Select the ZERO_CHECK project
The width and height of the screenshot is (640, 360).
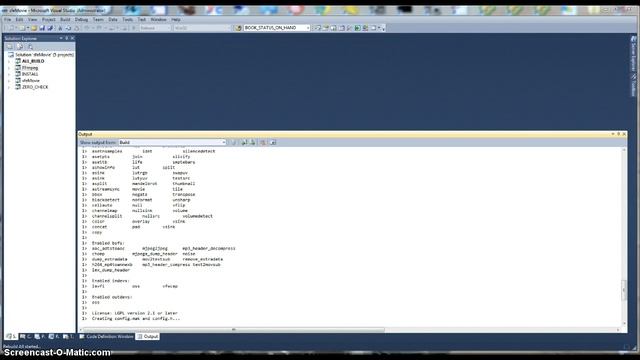coord(35,87)
